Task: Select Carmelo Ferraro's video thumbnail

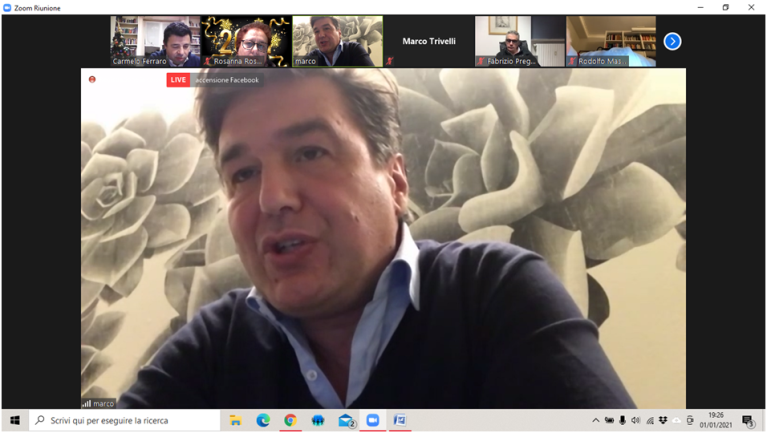Action: pos(155,41)
